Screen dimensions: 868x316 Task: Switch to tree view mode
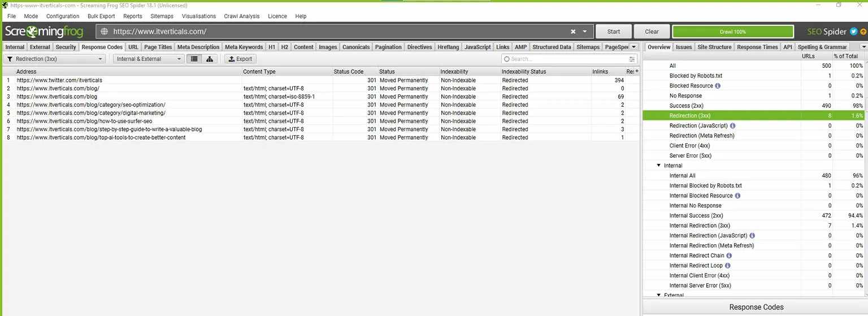click(210, 59)
